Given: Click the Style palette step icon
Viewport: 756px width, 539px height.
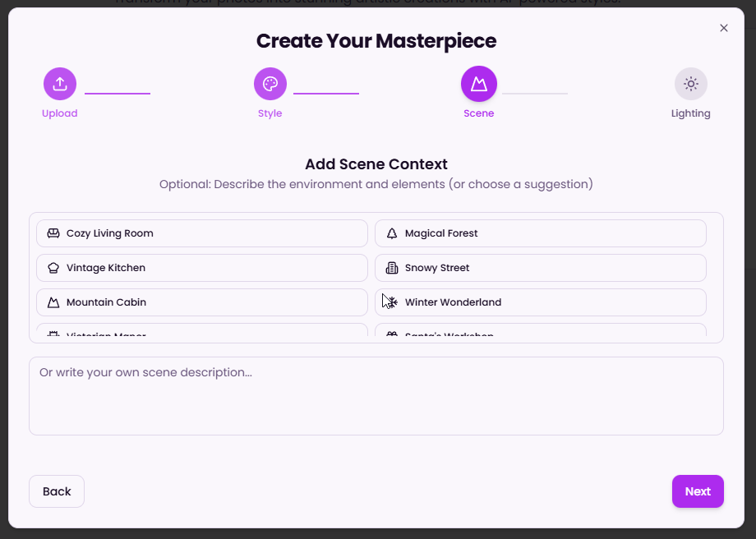Looking at the screenshot, I should [270, 84].
